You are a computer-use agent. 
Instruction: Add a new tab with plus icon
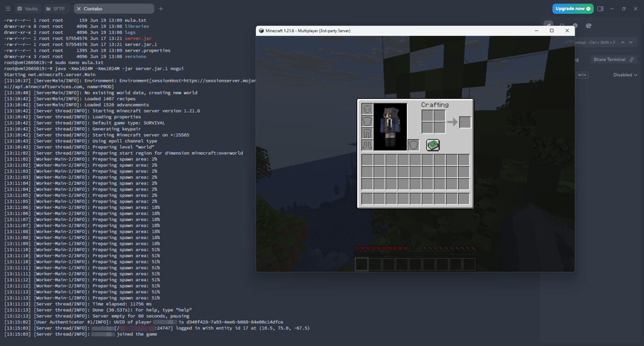tap(161, 9)
